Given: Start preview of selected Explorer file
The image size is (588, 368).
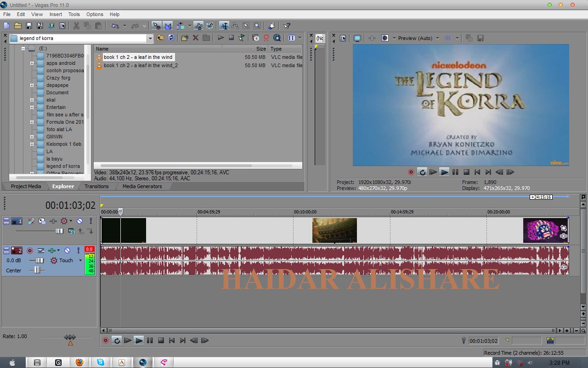Looking at the screenshot, I should [x=220, y=38].
